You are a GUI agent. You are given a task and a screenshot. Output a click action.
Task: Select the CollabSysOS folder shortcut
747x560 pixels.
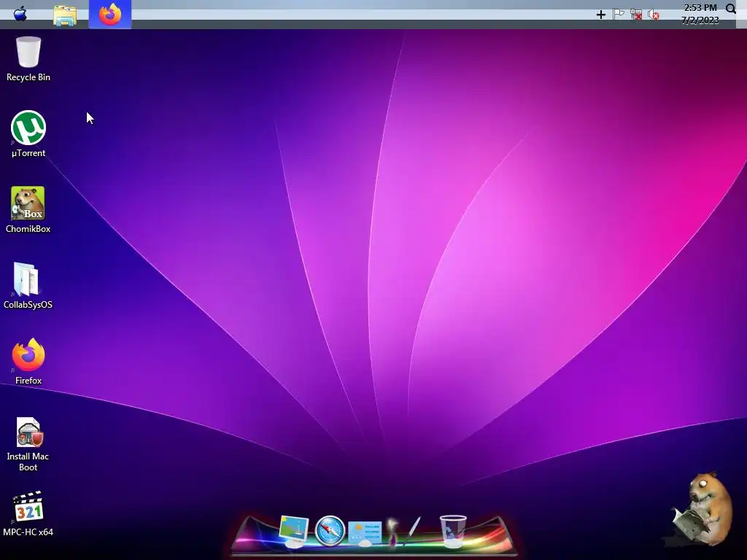28,286
